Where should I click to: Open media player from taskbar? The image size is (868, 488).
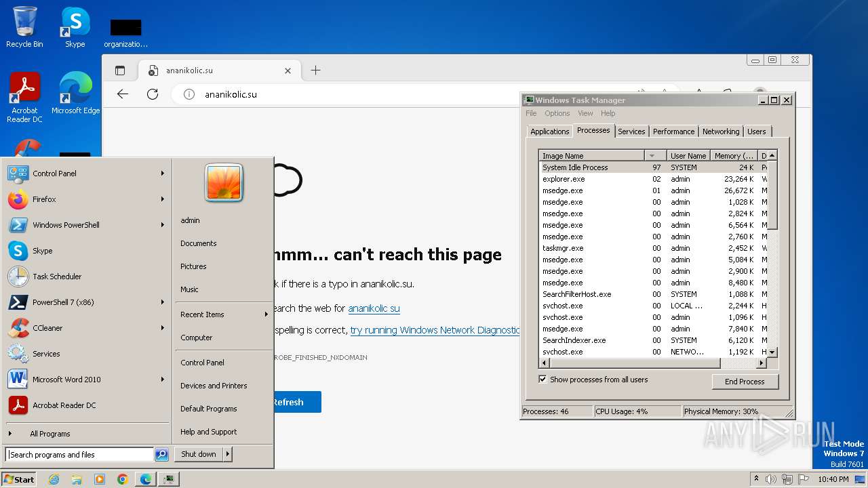100,479
